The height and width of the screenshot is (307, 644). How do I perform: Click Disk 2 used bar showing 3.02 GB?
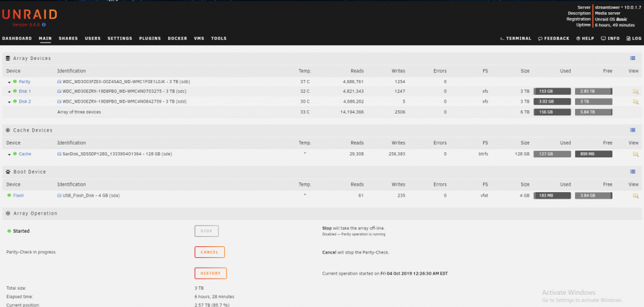(552, 101)
